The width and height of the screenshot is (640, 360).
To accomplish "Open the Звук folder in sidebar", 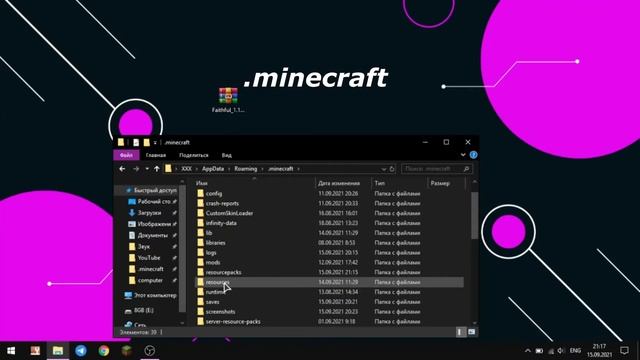I will [x=143, y=247].
